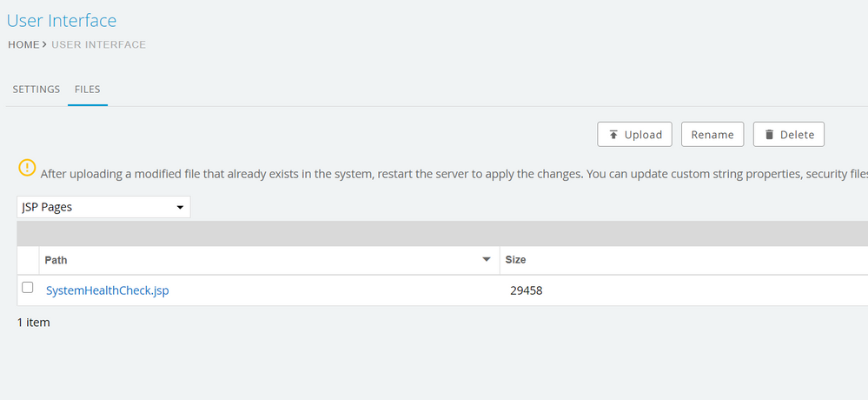Click the User Interface page title
Viewport: 868px width, 400px height.
62,20
